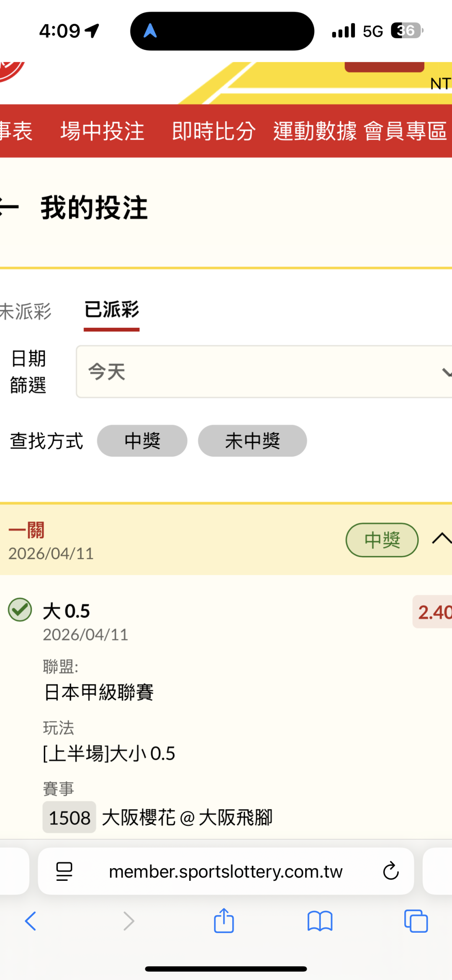Toggle the 中獎 filter chip
This screenshot has height=980, width=452.
[x=142, y=441]
